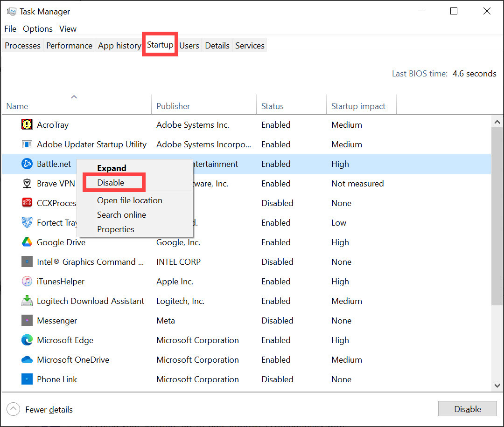Image resolution: width=504 pixels, height=427 pixels.
Task: Click the scrollbar down arrow
Action: (497, 386)
